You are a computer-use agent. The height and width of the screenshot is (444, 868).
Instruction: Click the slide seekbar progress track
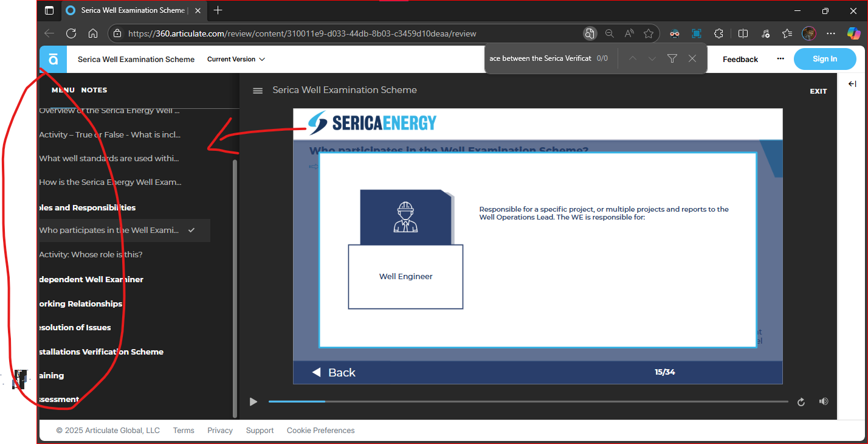point(528,401)
